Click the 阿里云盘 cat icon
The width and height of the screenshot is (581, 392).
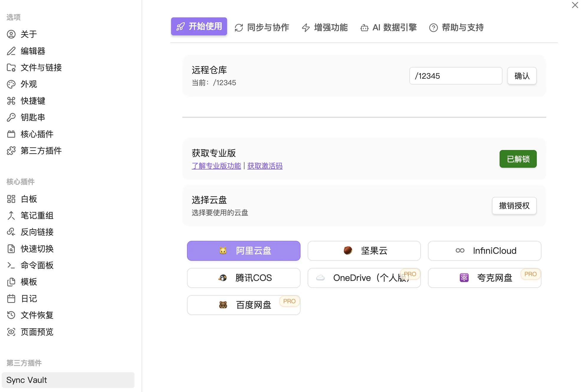click(x=223, y=251)
